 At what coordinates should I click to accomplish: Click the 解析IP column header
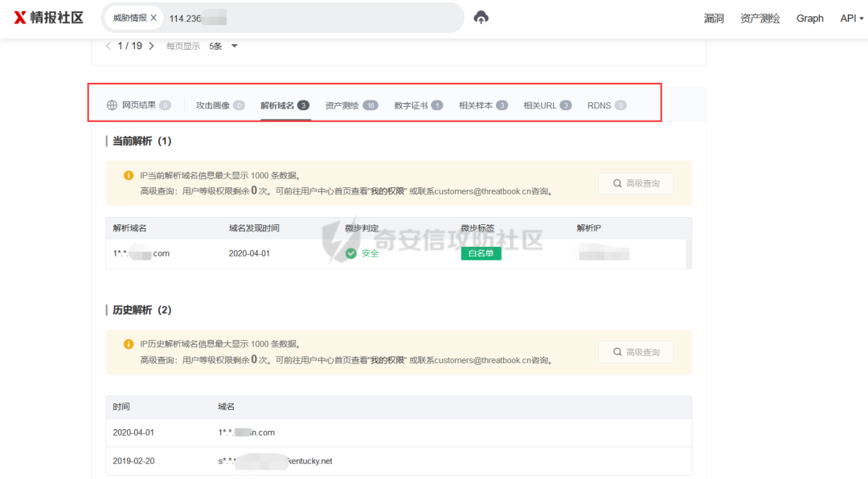(588, 228)
